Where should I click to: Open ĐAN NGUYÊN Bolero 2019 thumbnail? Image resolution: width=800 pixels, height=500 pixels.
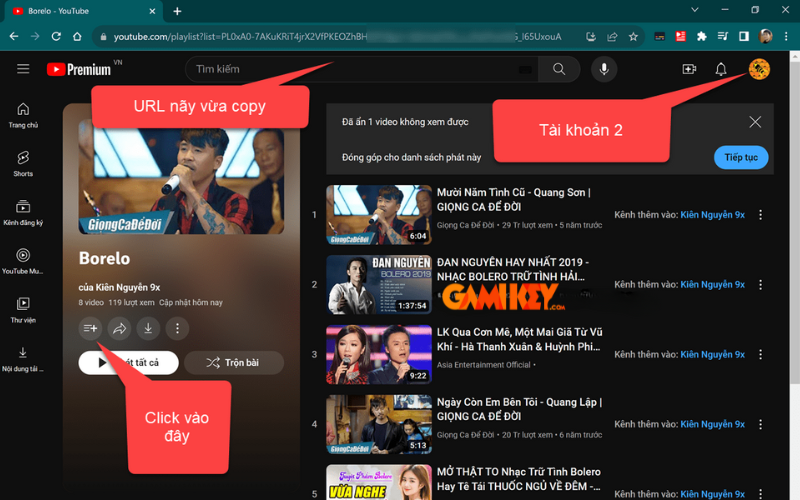click(379, 285)
